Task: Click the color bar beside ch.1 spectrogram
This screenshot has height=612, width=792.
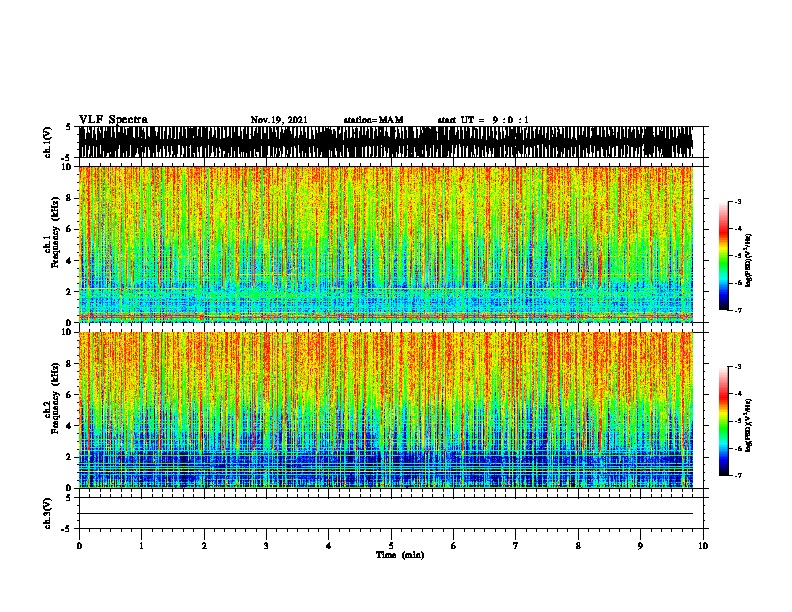Action: click(724, 256)
